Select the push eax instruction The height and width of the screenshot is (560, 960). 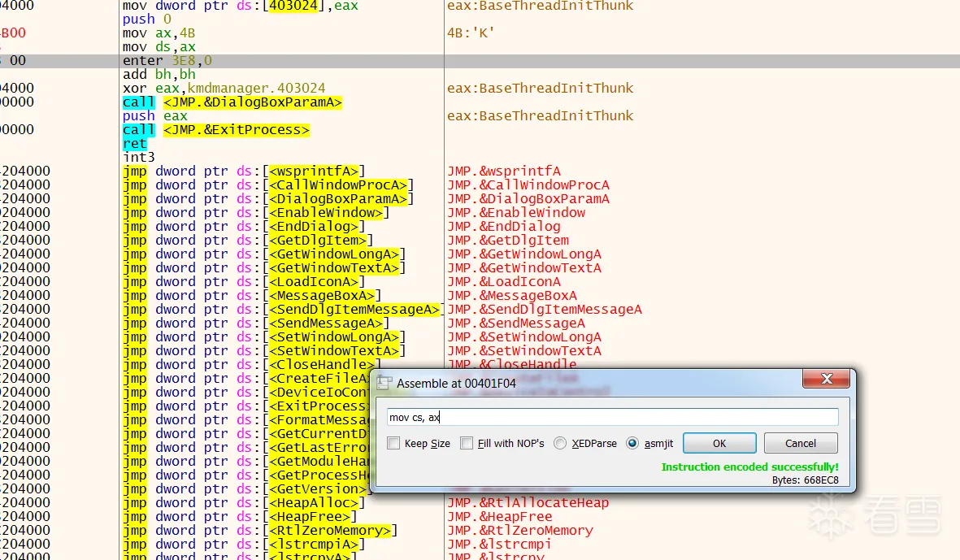point(155,115)
